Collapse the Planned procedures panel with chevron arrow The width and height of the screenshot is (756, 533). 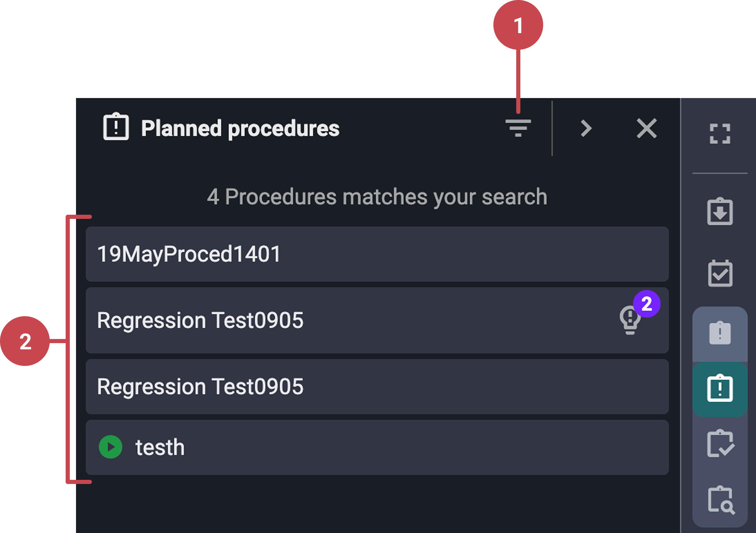586,128
